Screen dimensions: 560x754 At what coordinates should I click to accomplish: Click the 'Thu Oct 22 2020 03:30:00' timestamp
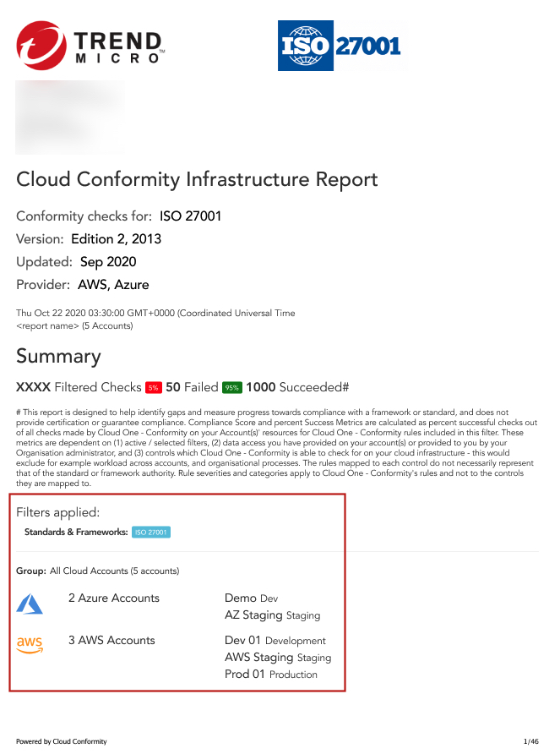[155, 313]
